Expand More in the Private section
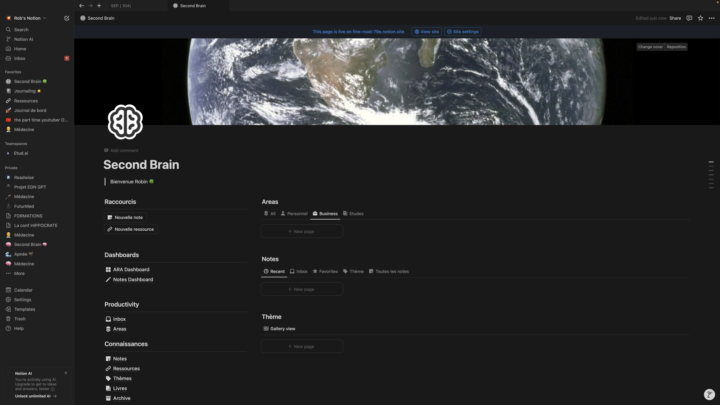This screenshot has height=405, width=720. click(18, 273)
